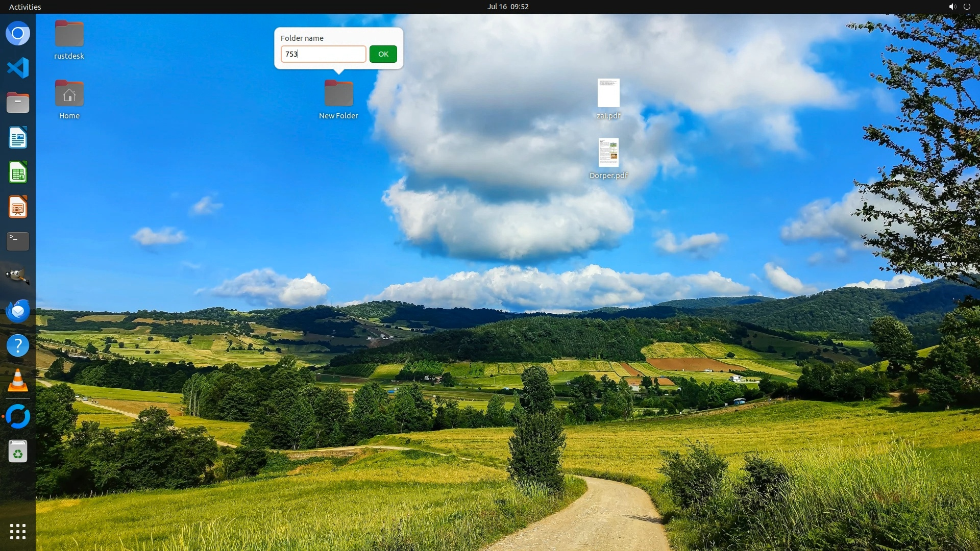This screenshot has height=551, width=980.
Task: Select the Dorper.pdf desktop file
Action: point(608,154)
